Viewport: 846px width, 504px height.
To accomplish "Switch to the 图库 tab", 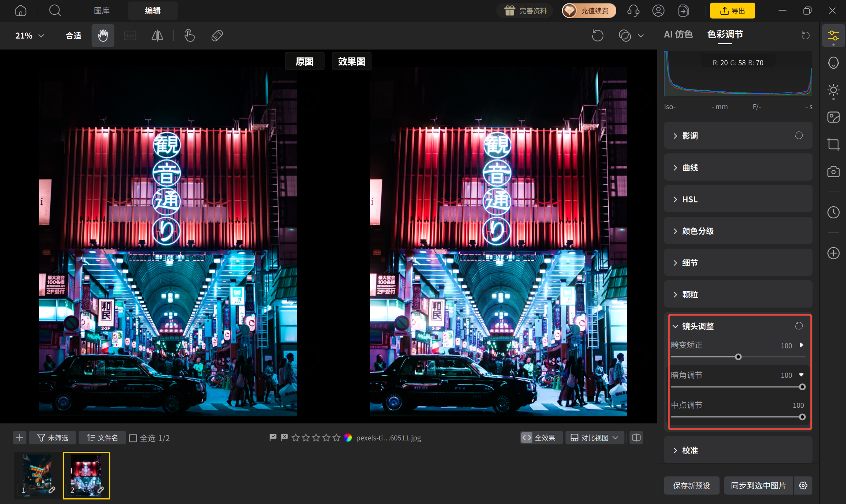I will click(x=102, y=11).
